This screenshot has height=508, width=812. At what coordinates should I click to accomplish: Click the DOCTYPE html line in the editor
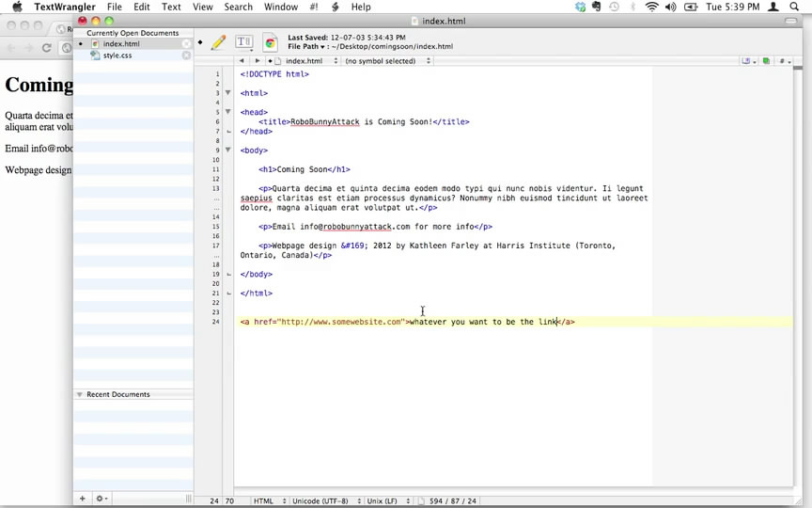click(274, 74)
